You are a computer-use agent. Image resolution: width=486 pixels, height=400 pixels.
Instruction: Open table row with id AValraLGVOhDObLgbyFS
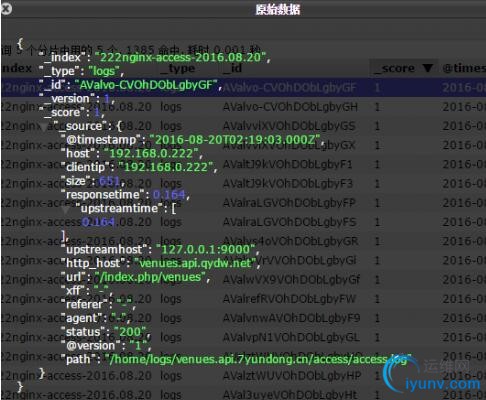[243, 222]
